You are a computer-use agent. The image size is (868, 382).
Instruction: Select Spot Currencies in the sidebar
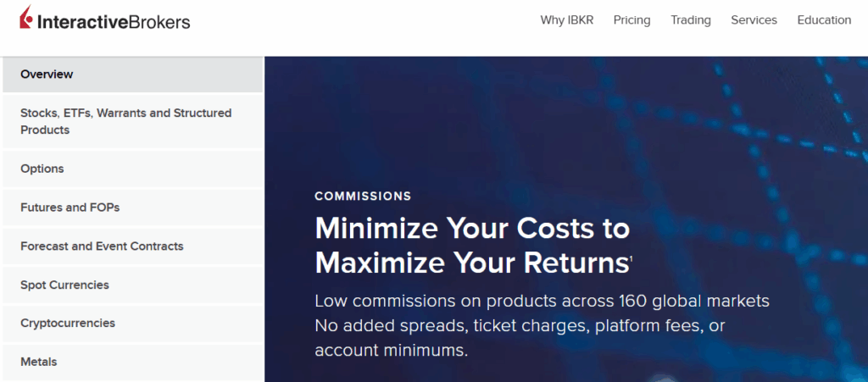point(64,285)
